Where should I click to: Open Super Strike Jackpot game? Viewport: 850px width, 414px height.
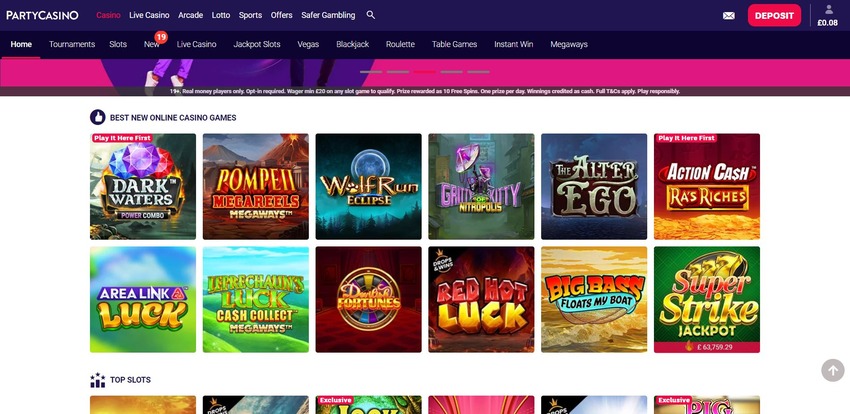[707, 300]
